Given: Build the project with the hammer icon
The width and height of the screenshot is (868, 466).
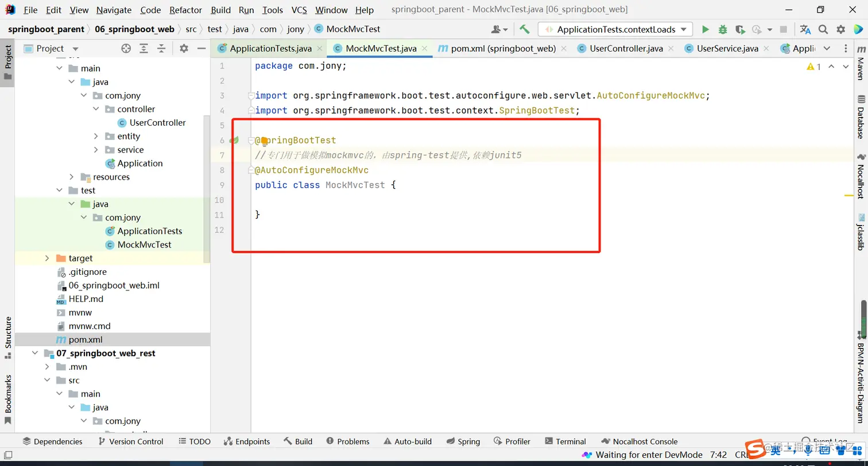Looking at the screenshot, I should [524, 29].
